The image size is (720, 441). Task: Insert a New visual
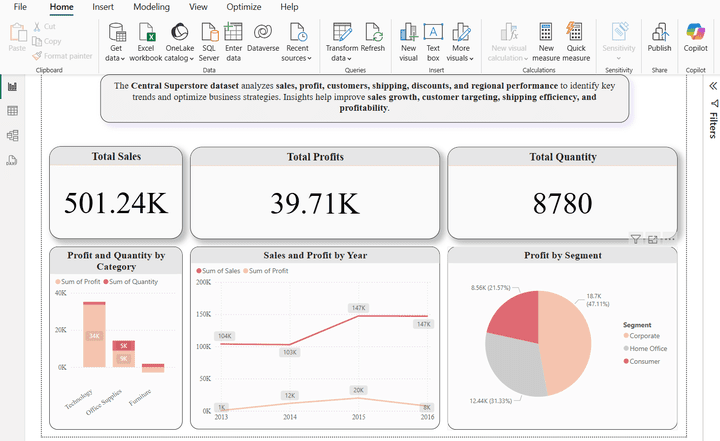(408, 42)
